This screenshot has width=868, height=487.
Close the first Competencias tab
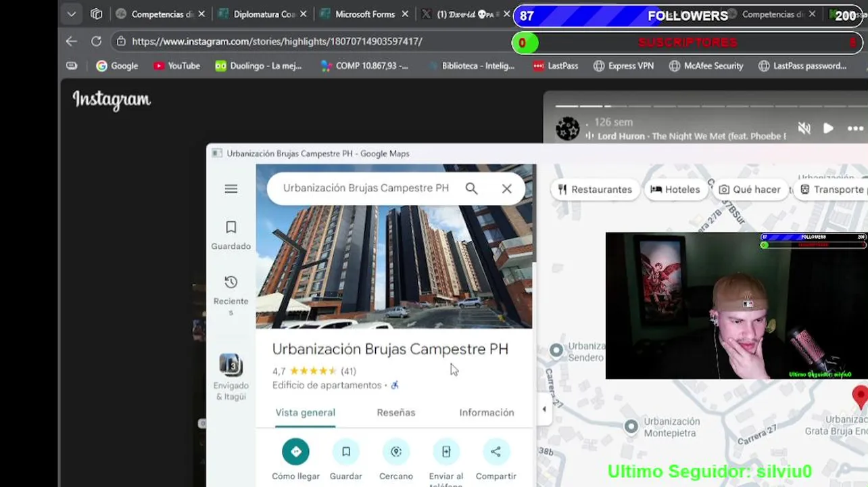point(201,14)
